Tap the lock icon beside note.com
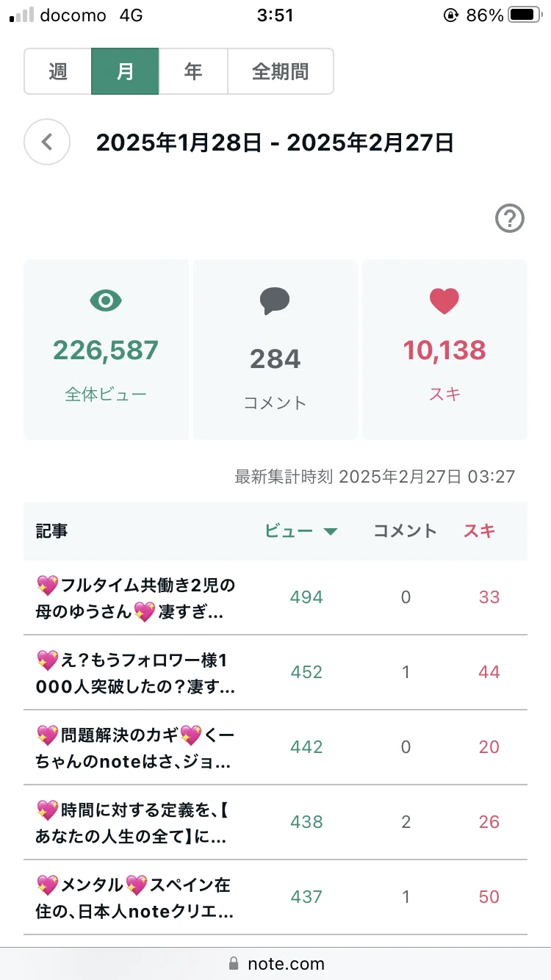The height and width of the screenshot is (980, 551). (x=234, y=963)
